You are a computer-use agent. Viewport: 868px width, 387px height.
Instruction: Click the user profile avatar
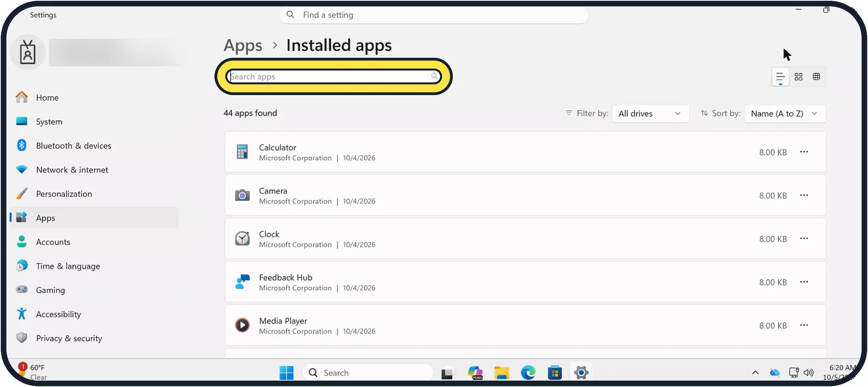point(28,52)
